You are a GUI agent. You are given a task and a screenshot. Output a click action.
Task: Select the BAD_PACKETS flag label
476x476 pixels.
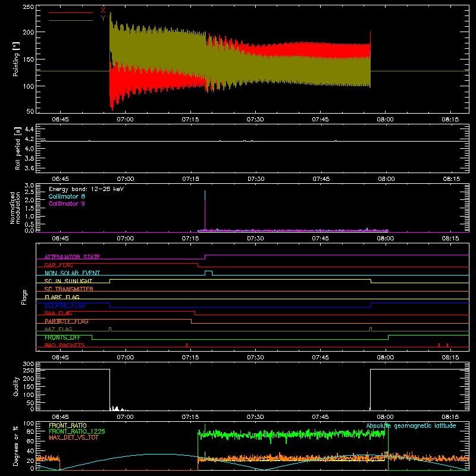65,345
